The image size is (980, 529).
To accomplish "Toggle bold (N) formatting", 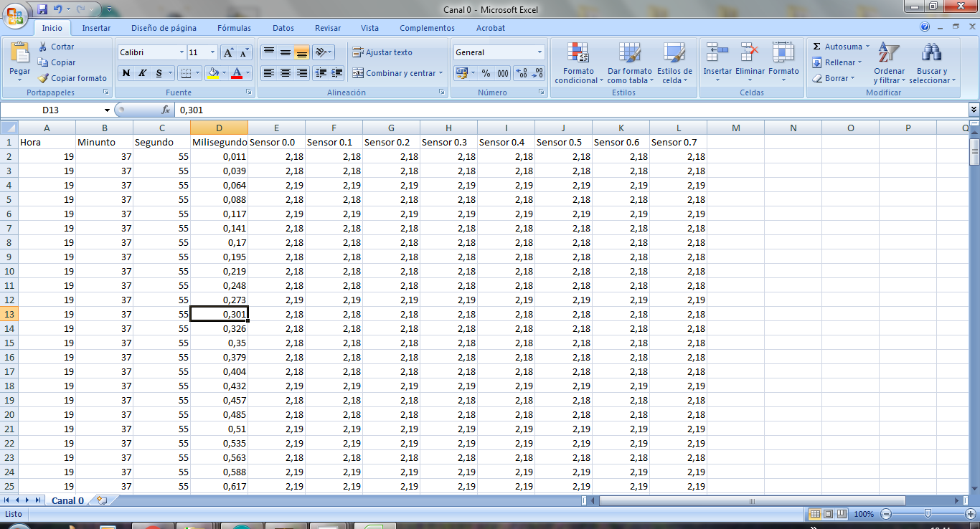I will coord(126,73).
